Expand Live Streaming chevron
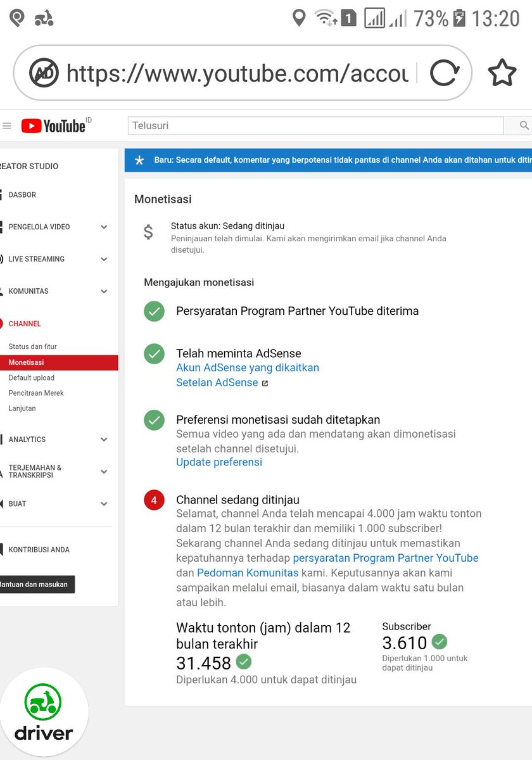This screenshot has width=532, height=760. pyautogui.click(x=104, y=259)
